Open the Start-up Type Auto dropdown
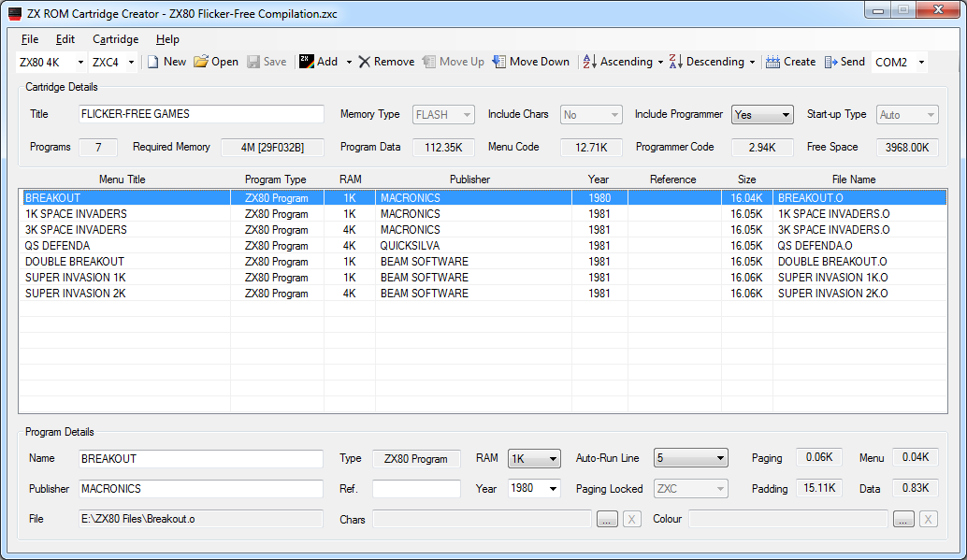The width and height of the screenshot is (967, 560). pos(907,115)
